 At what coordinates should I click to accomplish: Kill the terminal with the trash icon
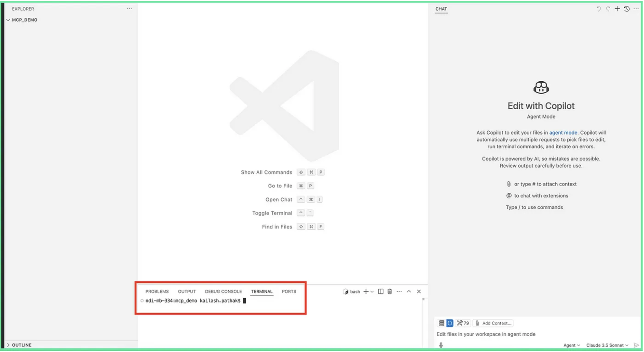(x=390, y=292)
